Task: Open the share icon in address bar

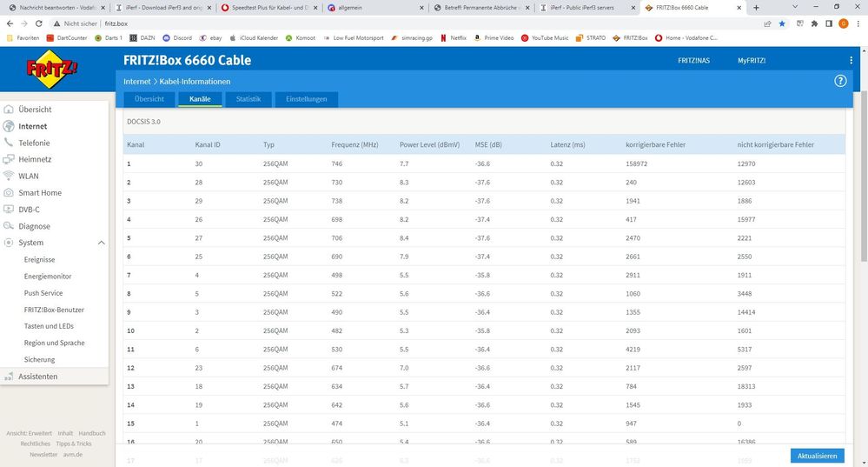Action: 767,23
